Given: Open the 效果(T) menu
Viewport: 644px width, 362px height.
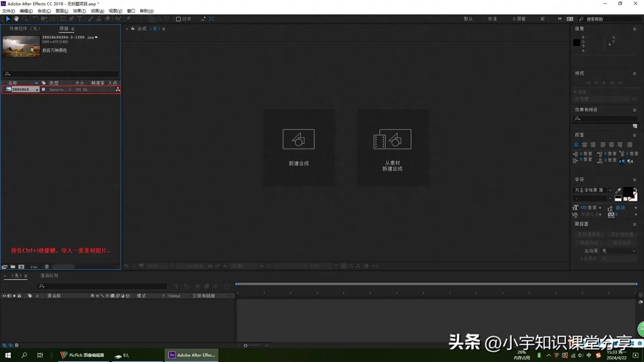Looking at the screenshot, I should pyautogui.click(x=79, y=11).
